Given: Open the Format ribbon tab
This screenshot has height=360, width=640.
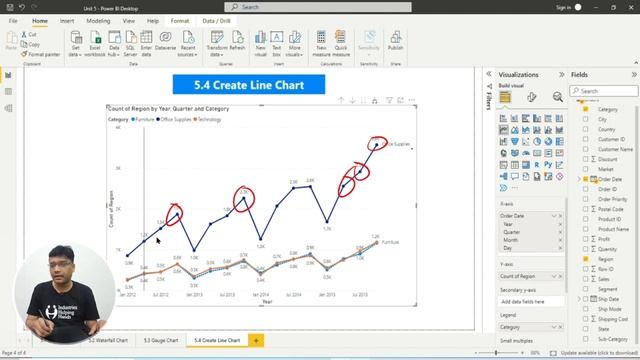Looking at the screenshot, I should pyautogui.click(x=180, y=21).
